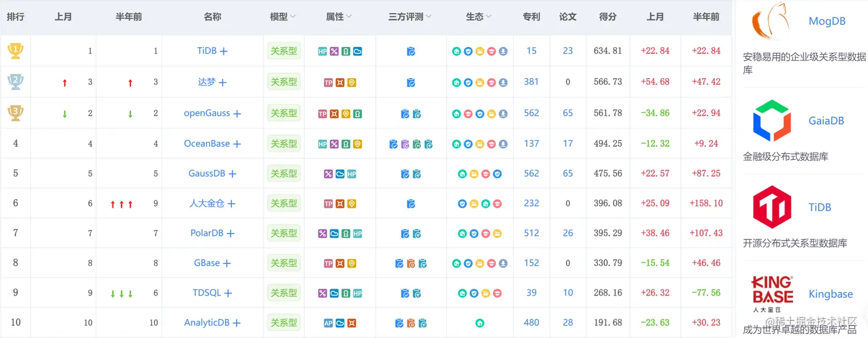
Task: Open the 属性 column filter dropdown
Action: pos(349,17)
